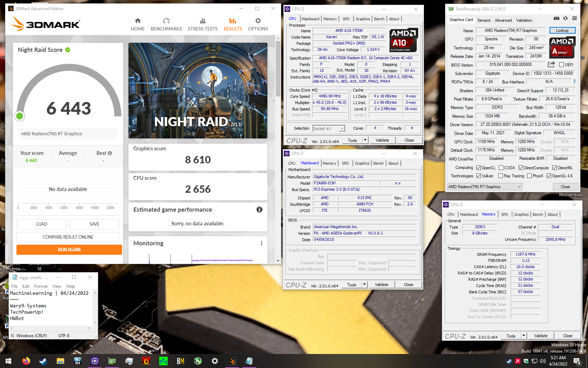This screenshot has height=368, width=588.
Task: Toggle the UEFI checkbox in GPU-Z
Action: 561,65
